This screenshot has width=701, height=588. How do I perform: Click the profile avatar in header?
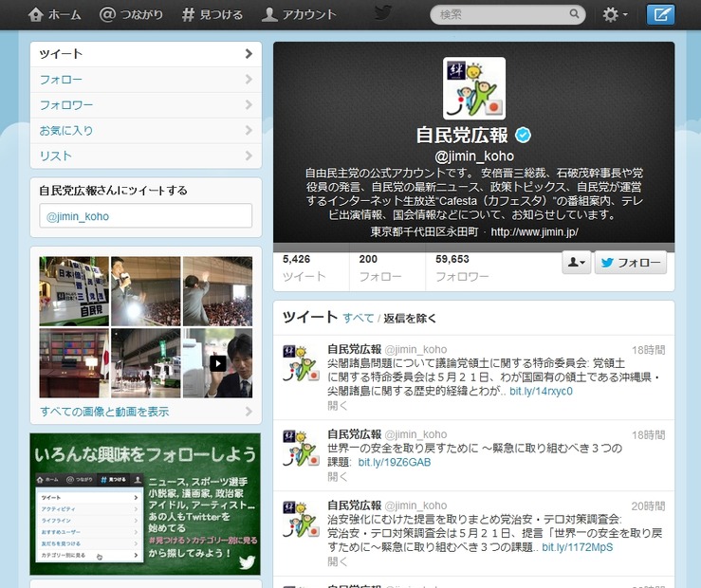[474, 88]
